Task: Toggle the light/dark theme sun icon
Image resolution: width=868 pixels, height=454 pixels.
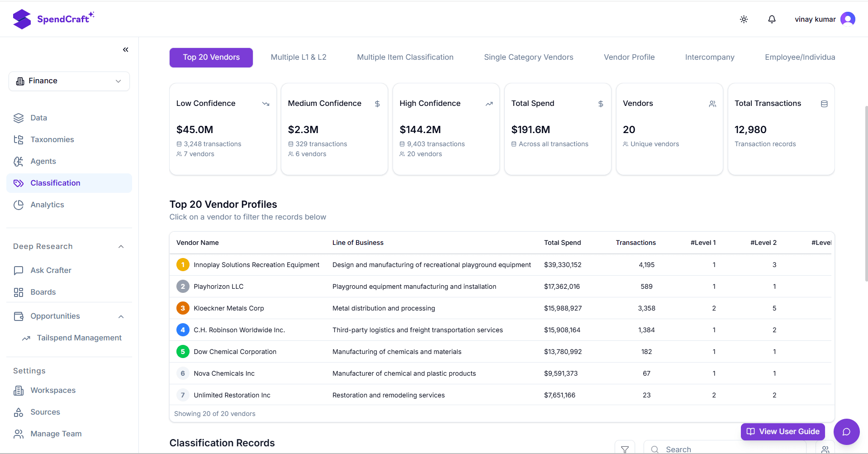Action: click(x=744, y=19)
